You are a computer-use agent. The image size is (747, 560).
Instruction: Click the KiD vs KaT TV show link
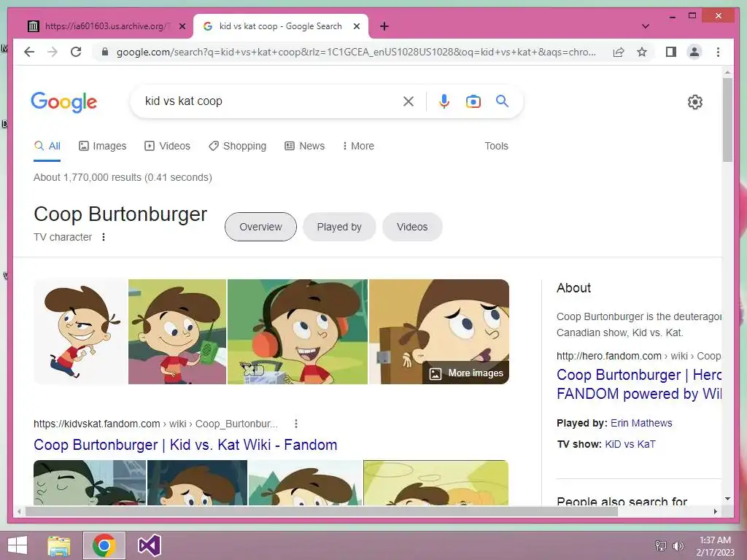630,444
